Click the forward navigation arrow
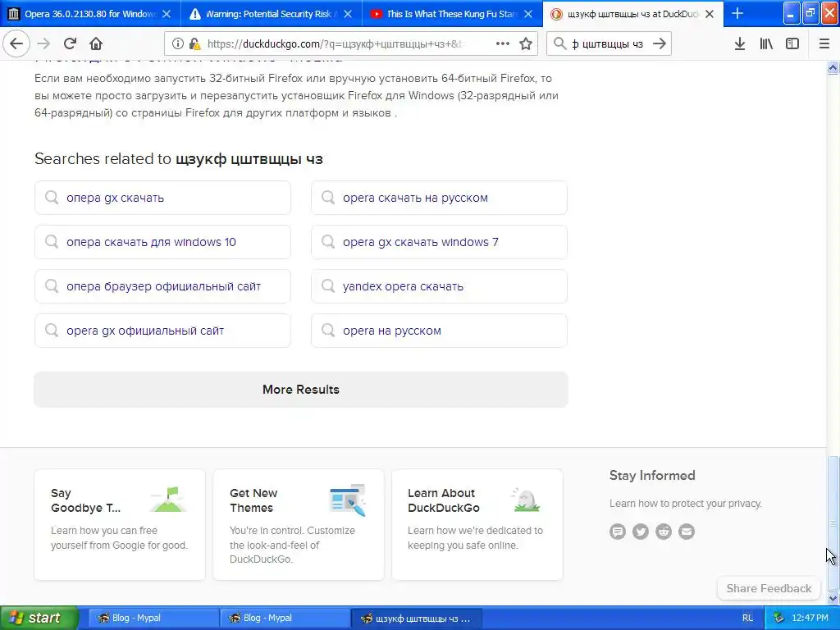Image resolution: width=840 pixels, height=630 pixels. coord(44,44)
